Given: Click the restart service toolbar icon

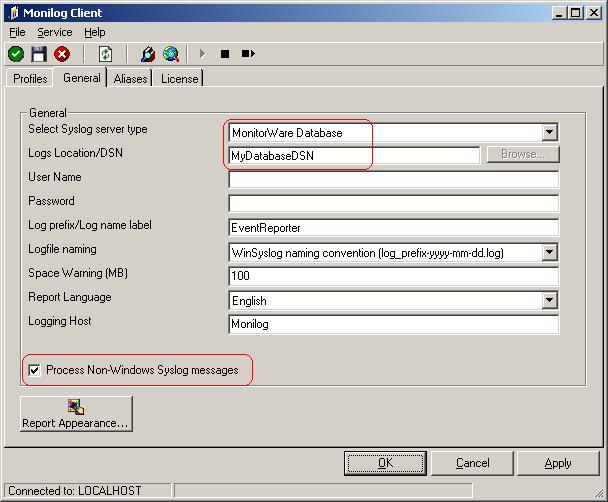Looking at the screenshot, I should tap(248, 53).
